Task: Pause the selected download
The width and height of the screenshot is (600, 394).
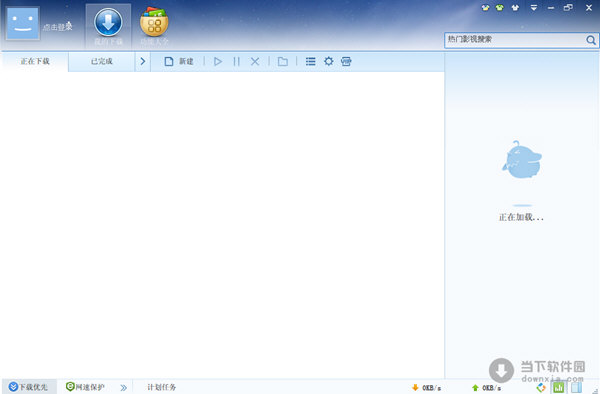Action: pyautogui.click(x=236, y=62)
